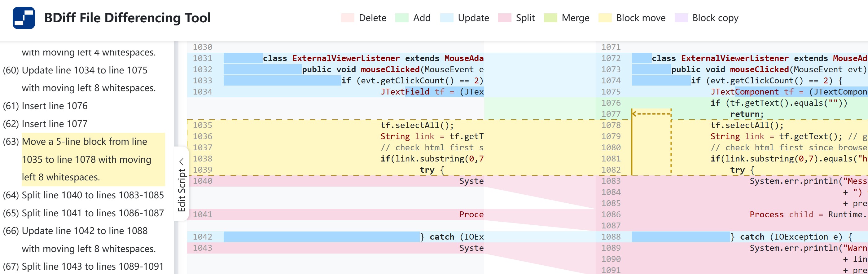Select edit step 61 Insert line 1076
Image resolution: width=868 pixels, height=274 pixels.
pyautogui.click(x=55, y=106)
